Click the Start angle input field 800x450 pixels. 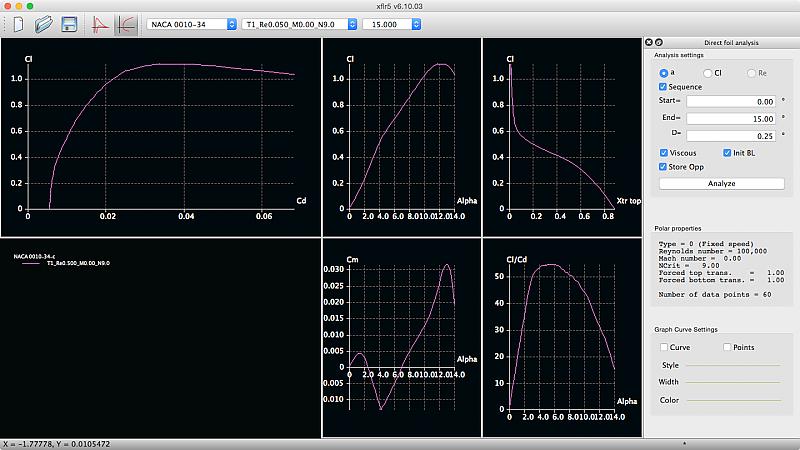pyautogui.click(x=732, y=101)
